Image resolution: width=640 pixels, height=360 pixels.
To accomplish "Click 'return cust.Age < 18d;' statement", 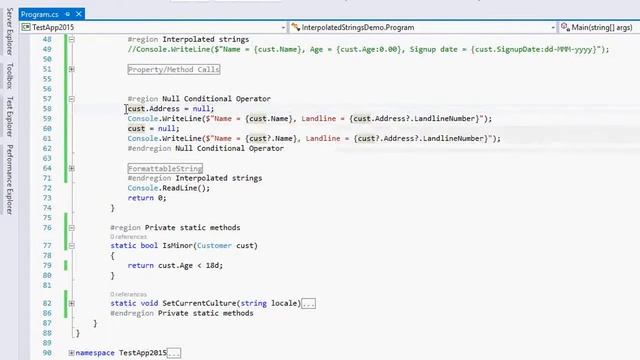I will tap(175, 266).
